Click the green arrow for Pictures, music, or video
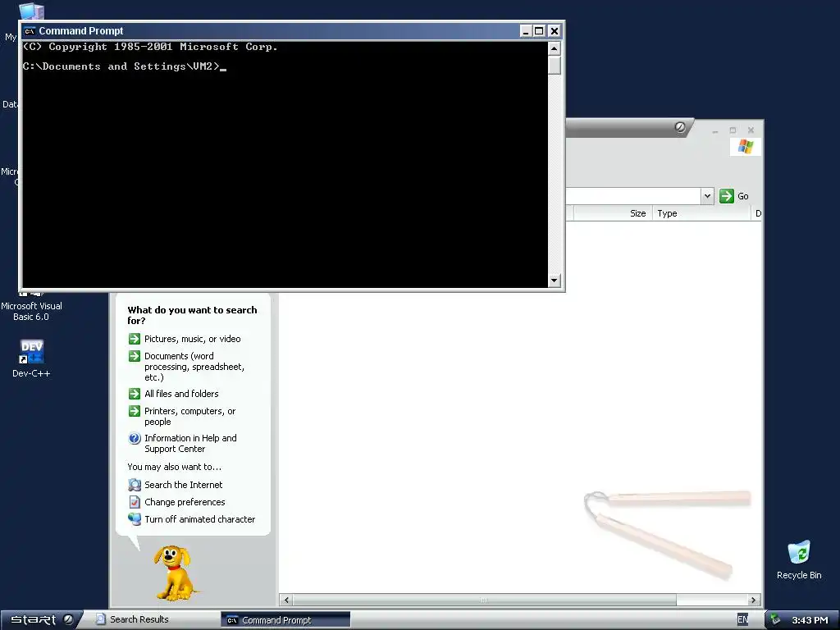This screenshot has width=840, height=630. pos(135,339)
